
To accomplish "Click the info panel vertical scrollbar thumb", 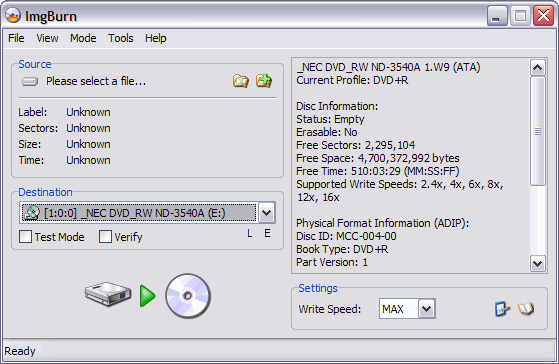I will (538, 131).
